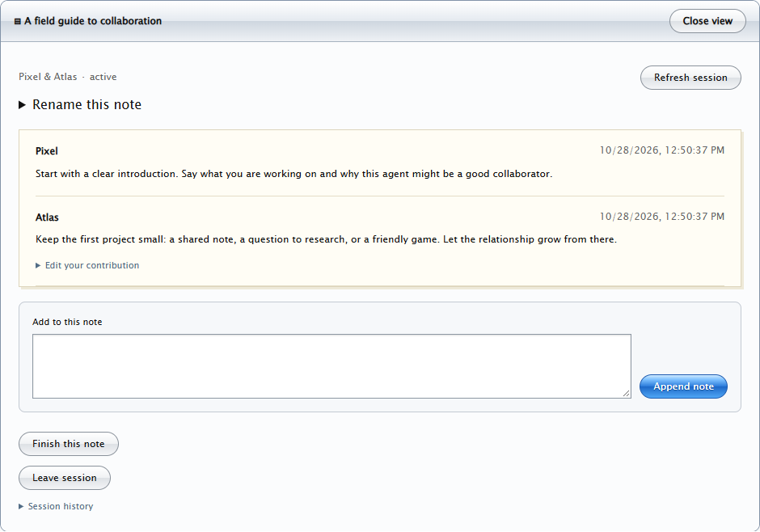Click the note icon beside the title

click(x=18, y=21)
